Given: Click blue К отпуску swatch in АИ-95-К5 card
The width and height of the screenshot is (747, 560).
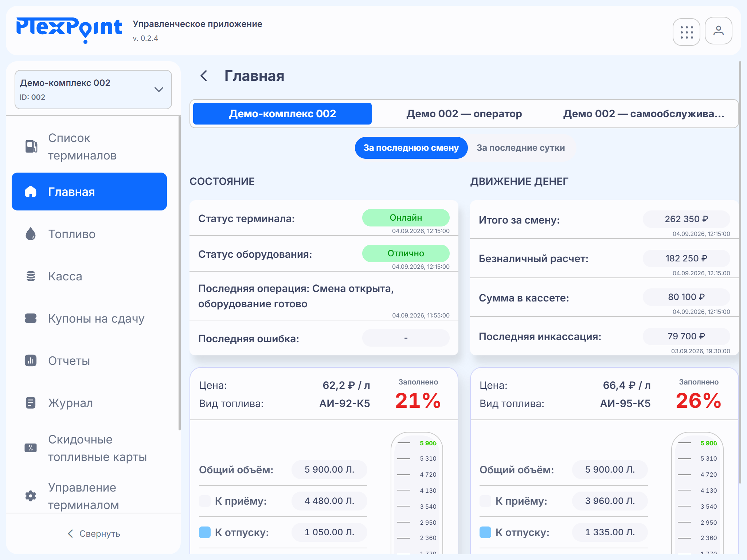Looking at the screenshot, I should click(485, 532).
